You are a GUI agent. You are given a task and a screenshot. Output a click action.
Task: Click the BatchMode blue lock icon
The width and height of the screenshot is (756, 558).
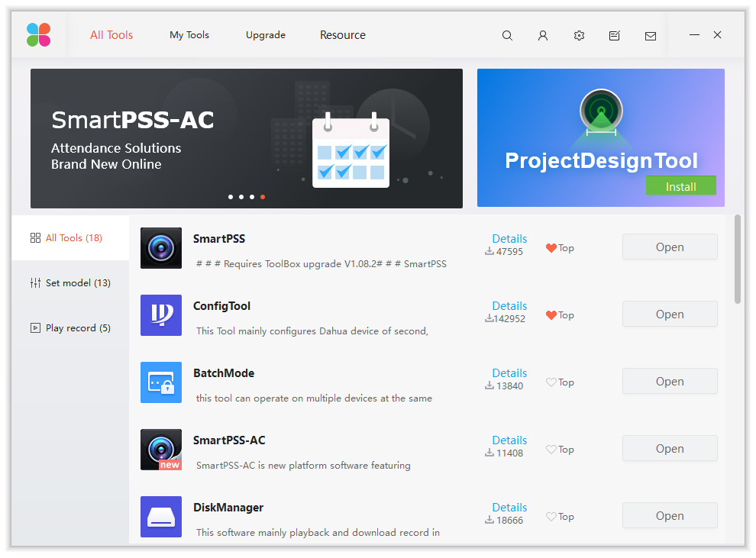pos(161,382)
